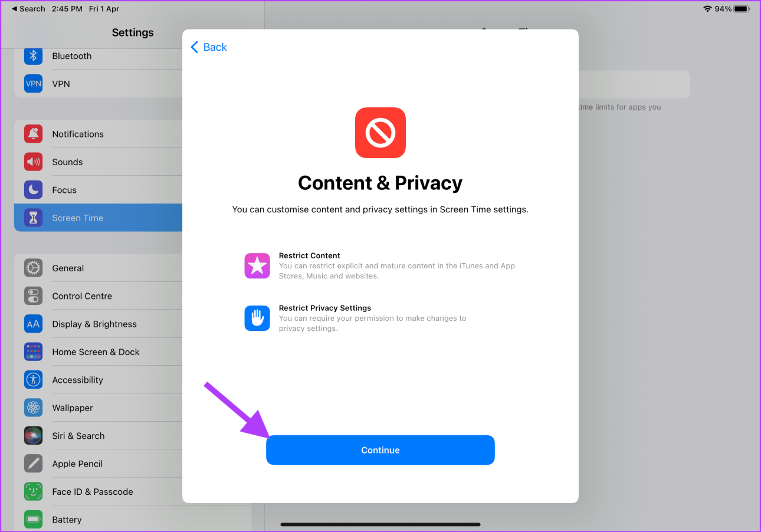Return to Search via status bar
Screen dimensions: 761x532
pyautogui.click(x=28, y=9)
